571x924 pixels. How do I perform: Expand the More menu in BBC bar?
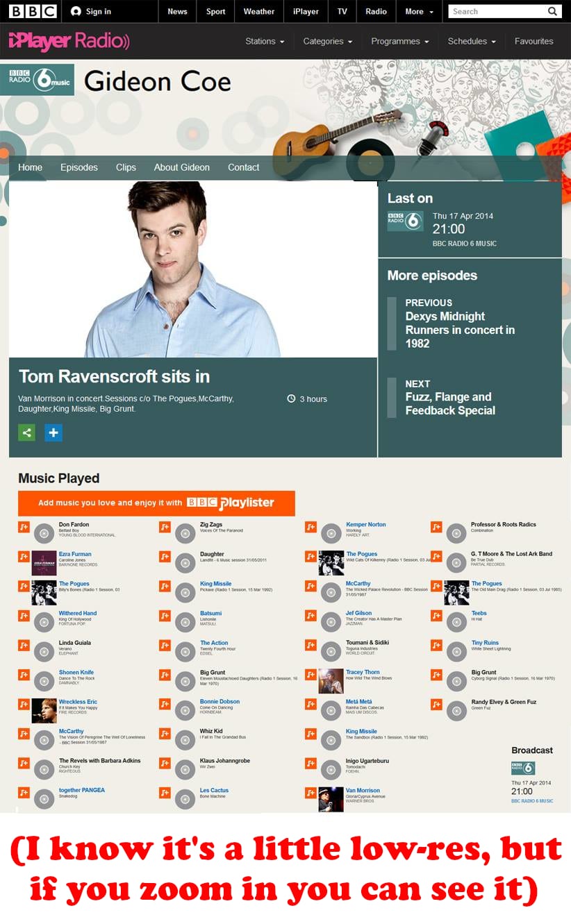point(419,11)
